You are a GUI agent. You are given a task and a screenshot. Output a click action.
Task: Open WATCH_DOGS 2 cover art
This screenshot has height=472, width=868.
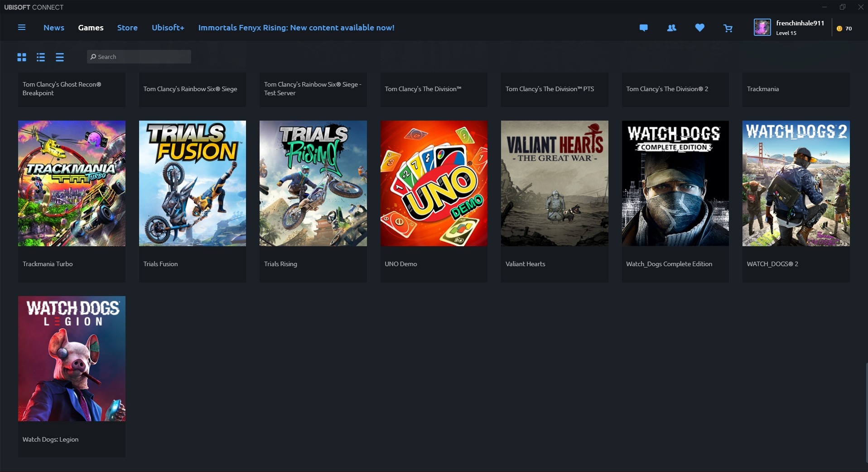[x=796, y=183]
